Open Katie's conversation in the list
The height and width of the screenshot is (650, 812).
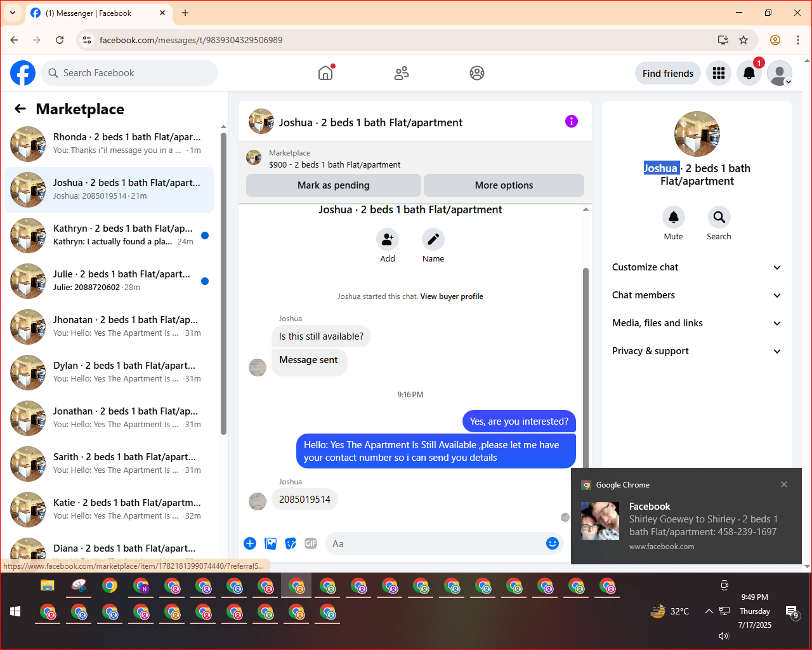(109, 510)
